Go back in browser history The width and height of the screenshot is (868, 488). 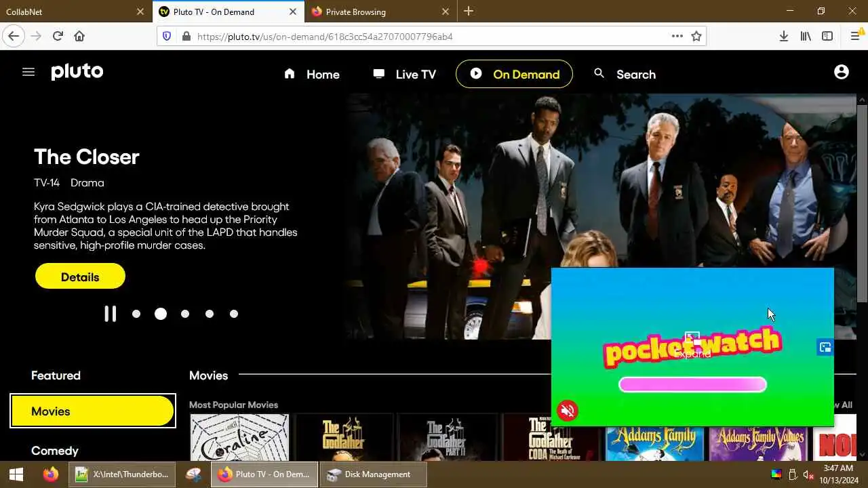tap(14, 36)
